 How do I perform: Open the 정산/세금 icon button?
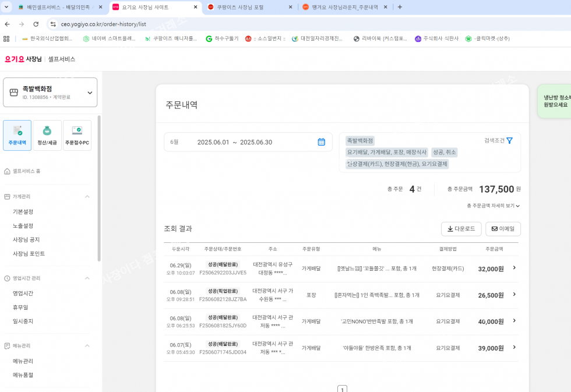47,135
